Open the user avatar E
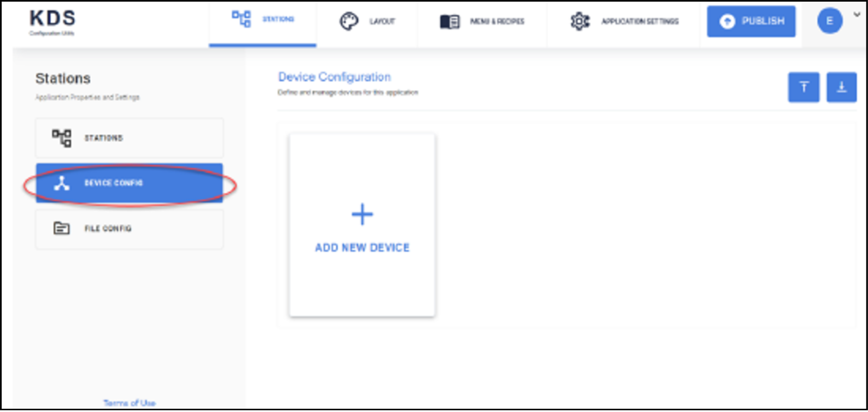Image resolution: width=868 pixels, height=412 pixels. pyautogui.click(x=829, y=21)
